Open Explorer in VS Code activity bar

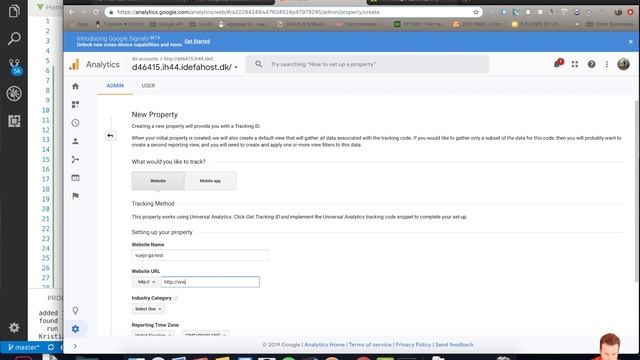(14, 11)
